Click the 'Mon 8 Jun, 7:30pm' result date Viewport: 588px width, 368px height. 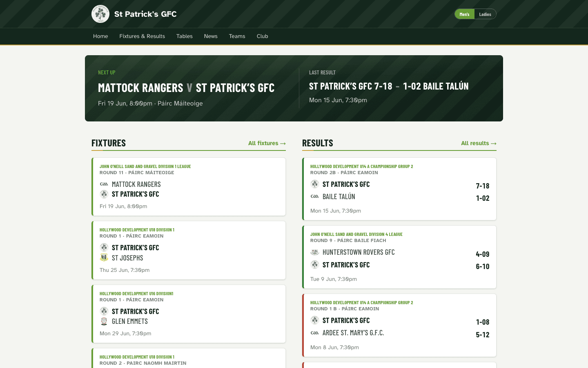[x=334, y=347]
